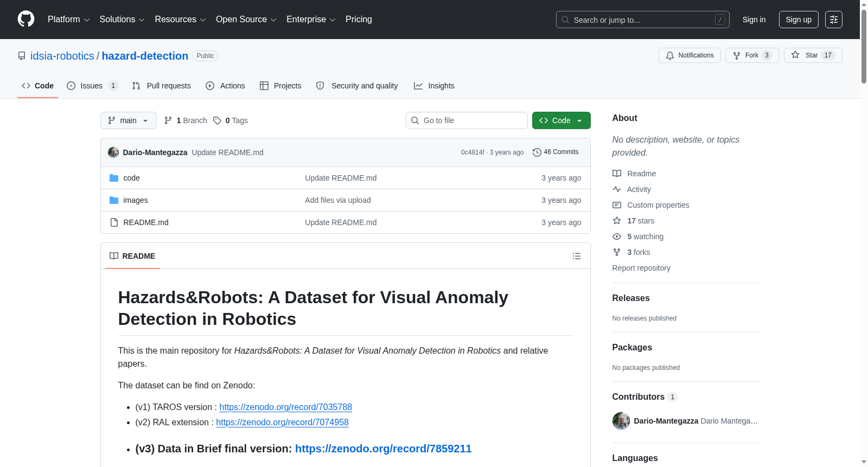The width and height of the screenshot is (868, 467).
Task: Expand the Solutions menu
Action: point(122,20)
